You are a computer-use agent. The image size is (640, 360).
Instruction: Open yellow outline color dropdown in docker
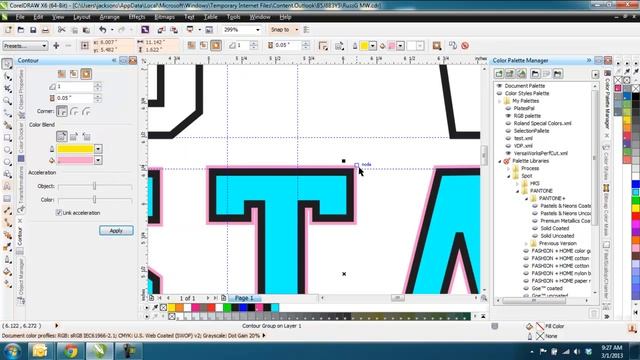point(98,149)
